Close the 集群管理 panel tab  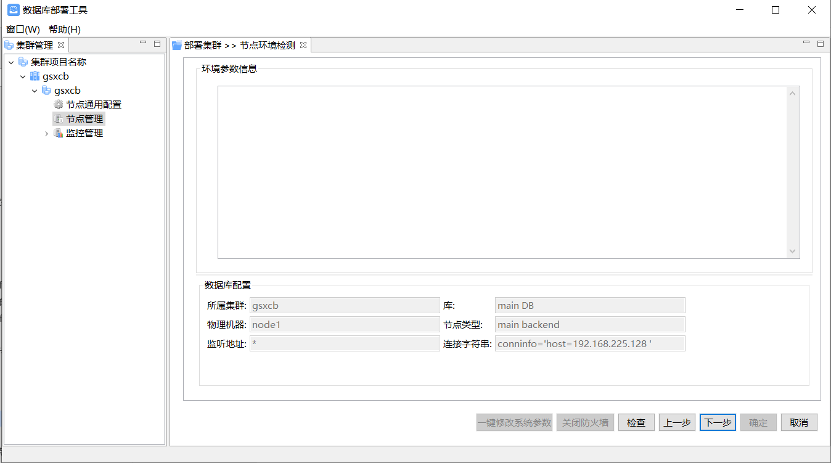click(61, 45)
